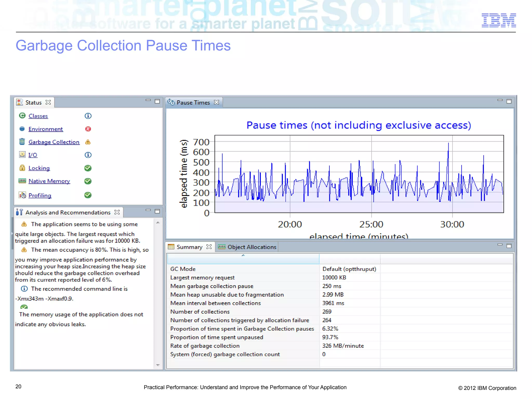Open the Locking status link

click(x=39, y=168)
